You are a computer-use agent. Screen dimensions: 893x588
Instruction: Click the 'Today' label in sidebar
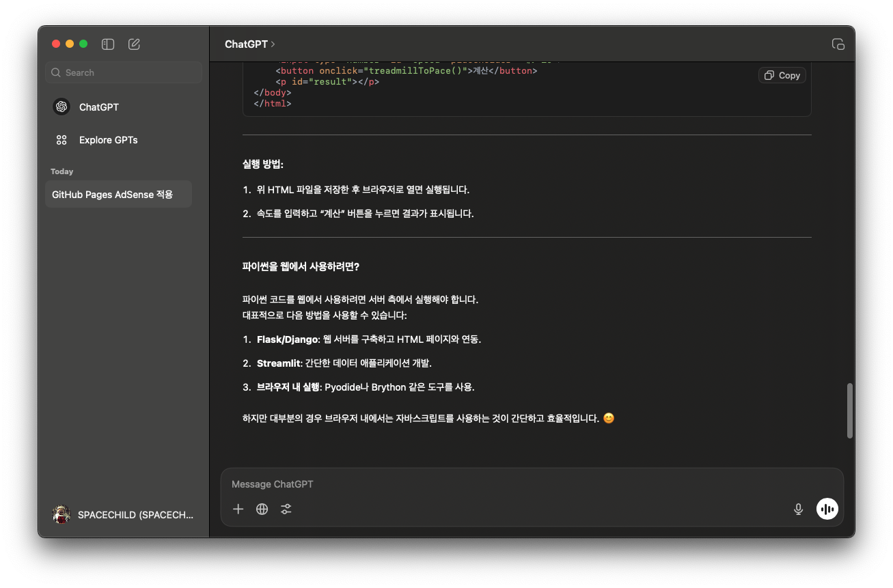(61, 171)
